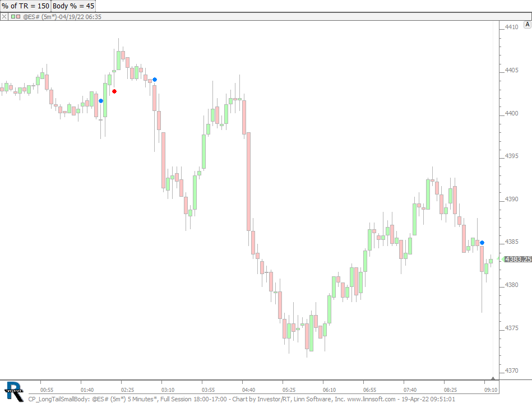Click the Investor/RT 'R' logo icon
The image size is (532, 403).
pyautogui.click(x=15, y=392)
